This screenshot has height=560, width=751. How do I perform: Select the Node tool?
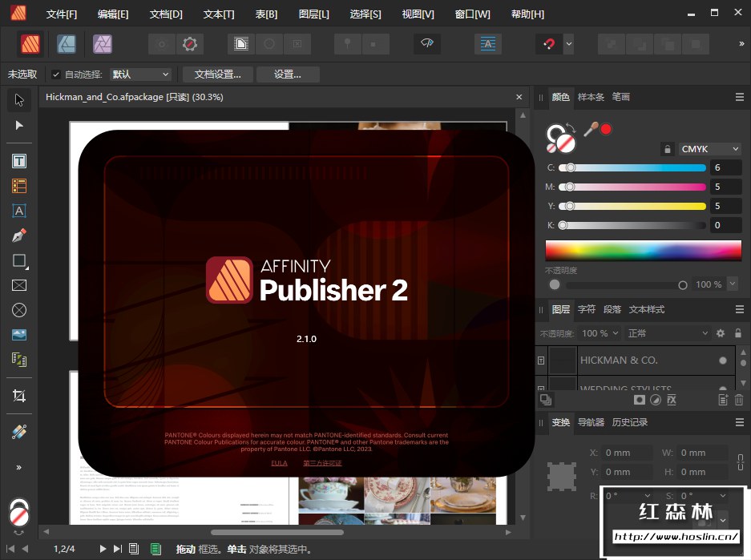pyautogui.click(x=19, y=126)
